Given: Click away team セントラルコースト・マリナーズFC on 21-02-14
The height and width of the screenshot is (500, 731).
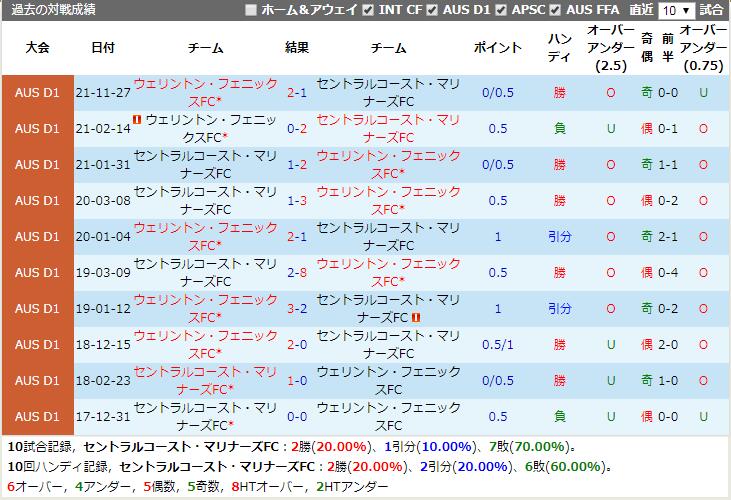Looking at the screenshot, I should tap(388, 129).
